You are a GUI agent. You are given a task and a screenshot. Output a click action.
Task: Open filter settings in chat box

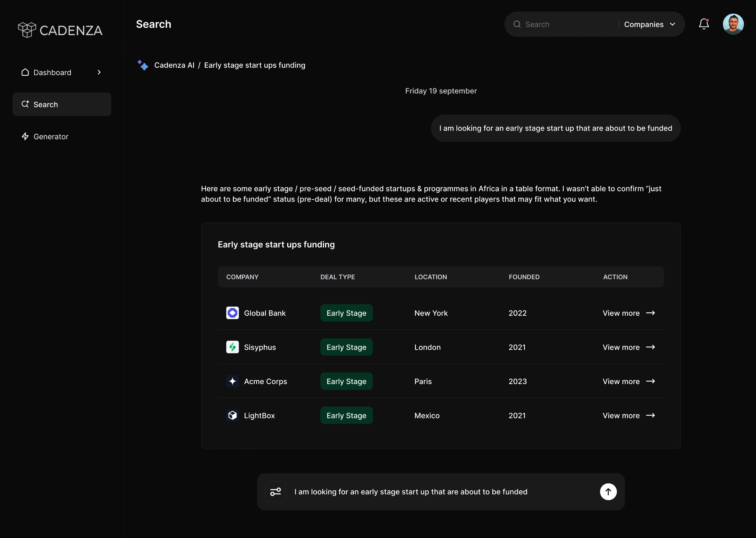(275, 492)
